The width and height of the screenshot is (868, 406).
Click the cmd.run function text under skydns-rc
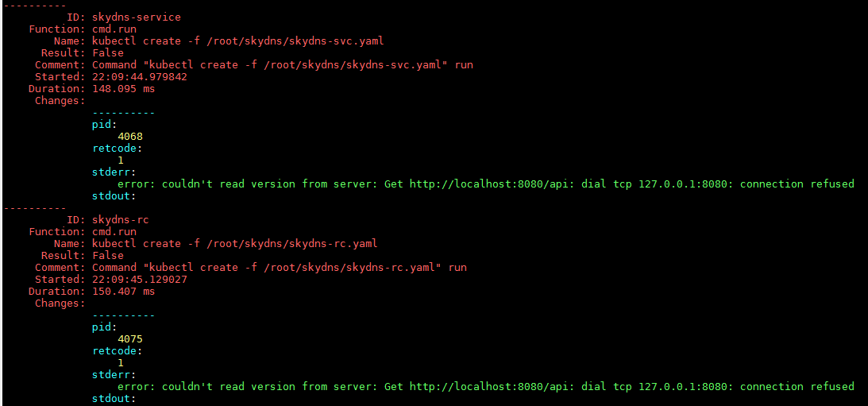tap(114, 231)
